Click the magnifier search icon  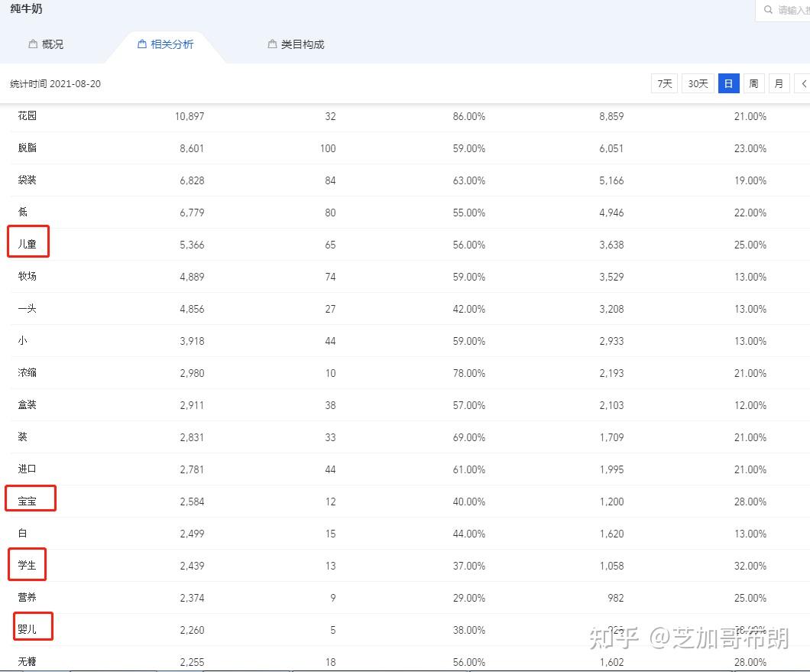tap(768, 9)
